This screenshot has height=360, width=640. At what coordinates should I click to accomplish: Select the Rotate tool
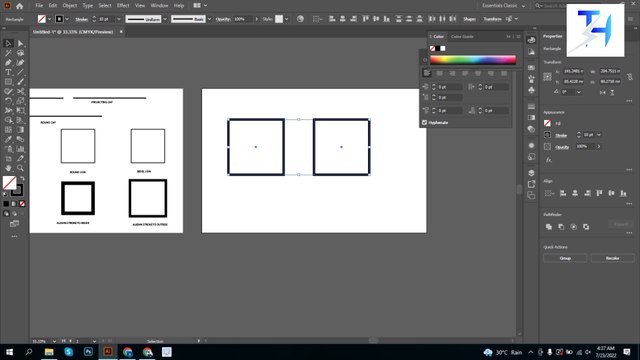click(8, 101)
